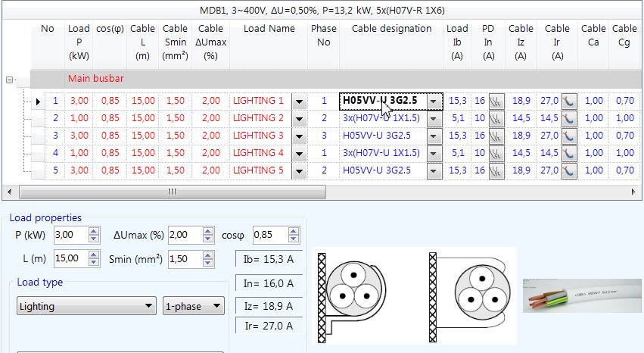Click the Cable designation column header
This screenshot has width=644, height=353.
[x=391, y=28]
